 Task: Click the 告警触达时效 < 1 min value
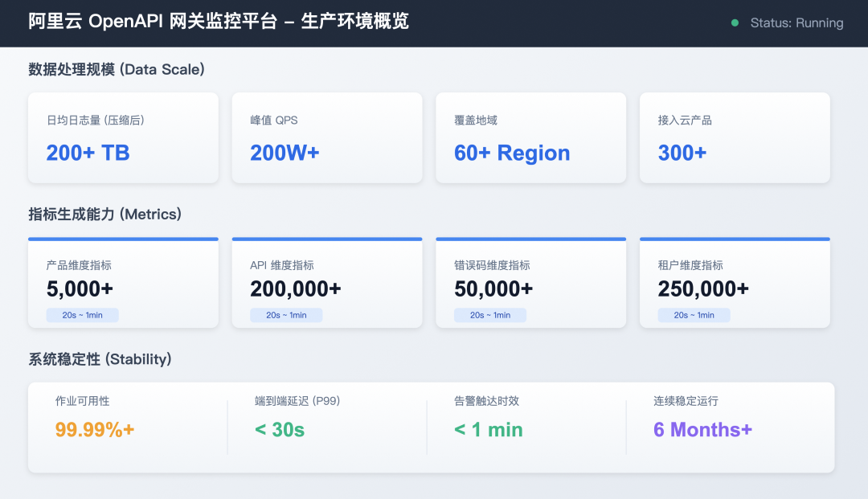[x=487, y=429]
